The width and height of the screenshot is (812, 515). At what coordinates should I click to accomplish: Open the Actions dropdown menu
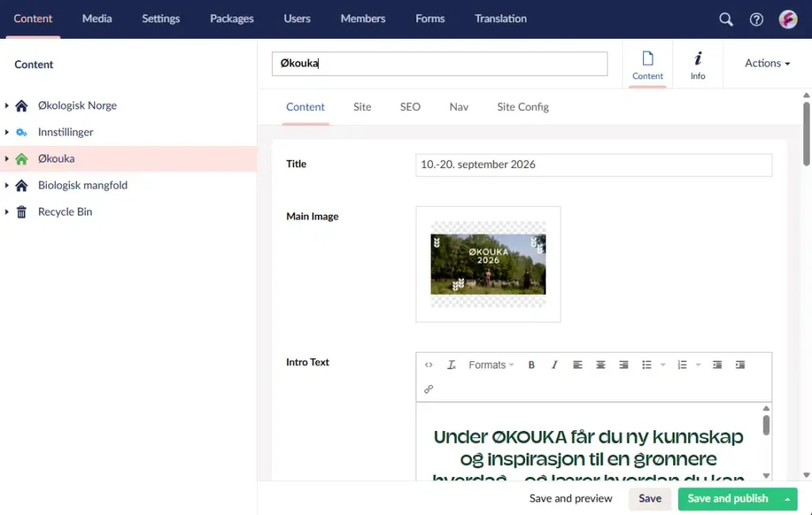[767, 63]
